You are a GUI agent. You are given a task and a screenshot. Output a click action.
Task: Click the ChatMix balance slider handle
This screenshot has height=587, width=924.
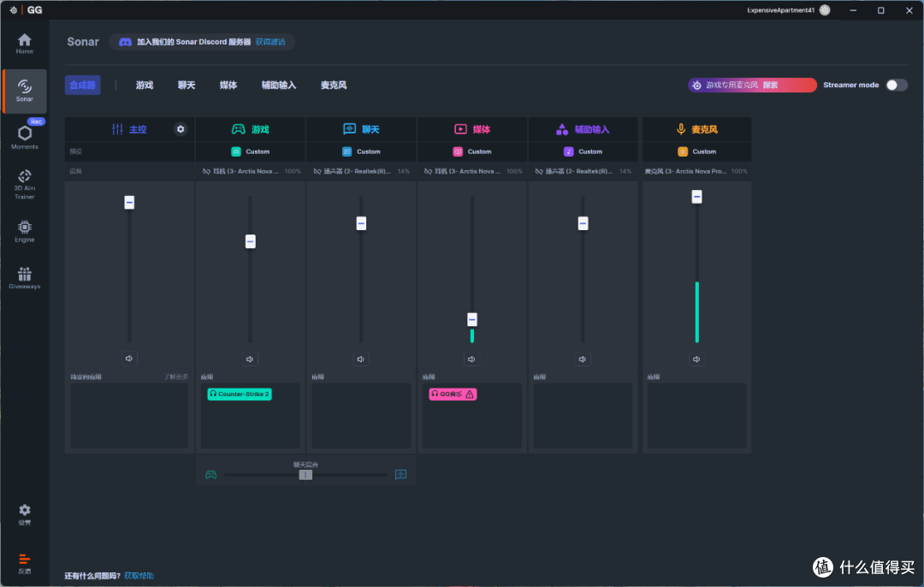305,474
